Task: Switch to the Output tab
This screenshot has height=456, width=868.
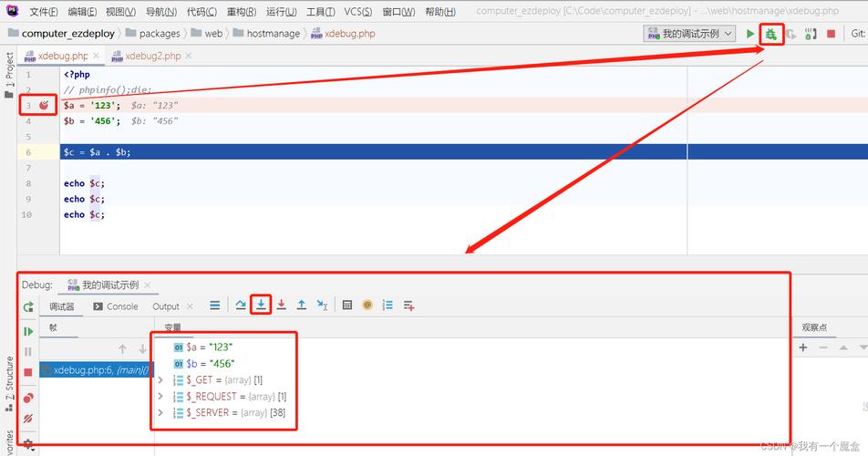Action: [x=166, y=306]
